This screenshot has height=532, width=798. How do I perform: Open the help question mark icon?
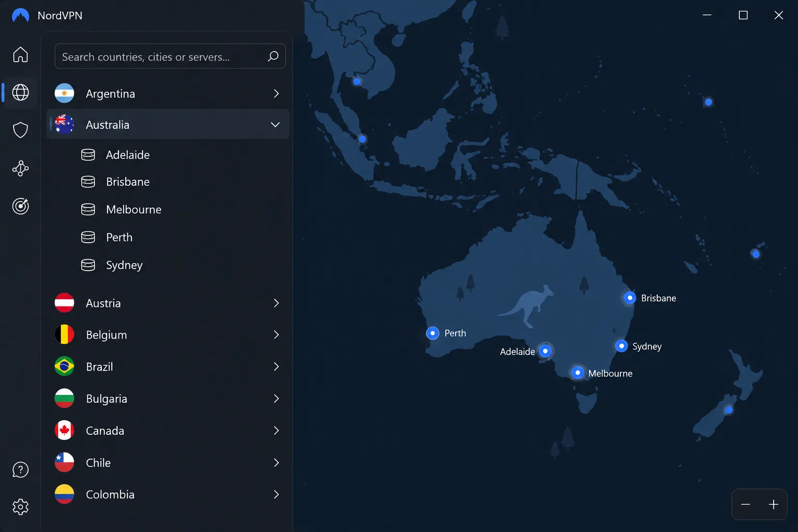pyautogui.click(x=20, y=470)
